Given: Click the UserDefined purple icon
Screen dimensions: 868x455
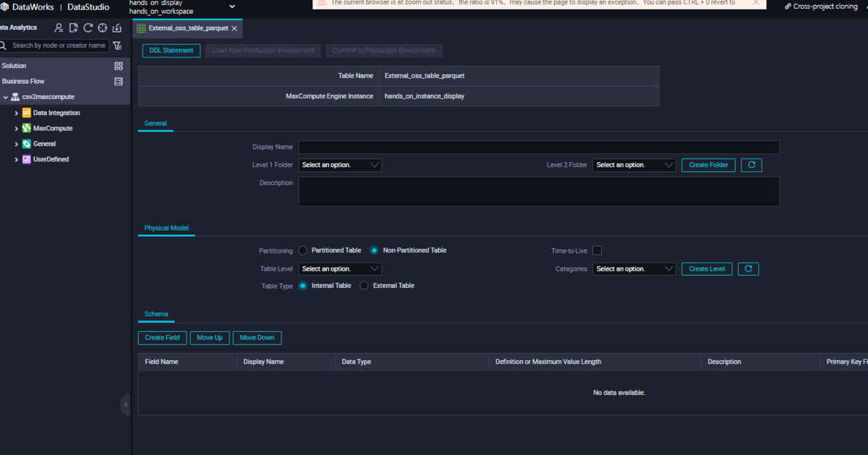Looking at the screenshot, I should 27,159.
